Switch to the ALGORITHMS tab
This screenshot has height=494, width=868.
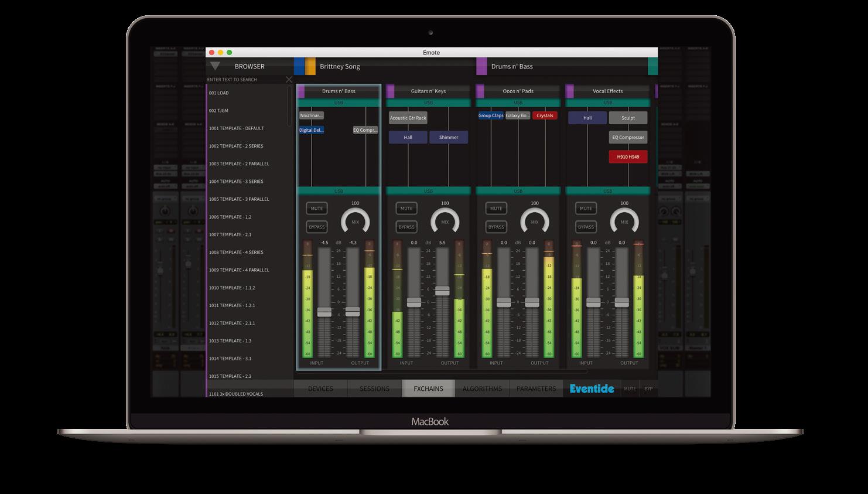coord(482,388)
